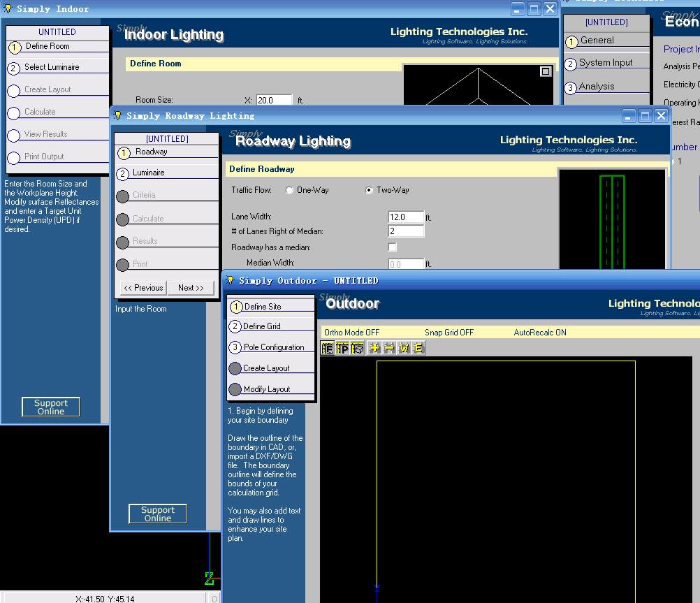Click the roadway preview thumbnail with green lanes
Viewport: 700px width, 603px height.
(612, 219)
